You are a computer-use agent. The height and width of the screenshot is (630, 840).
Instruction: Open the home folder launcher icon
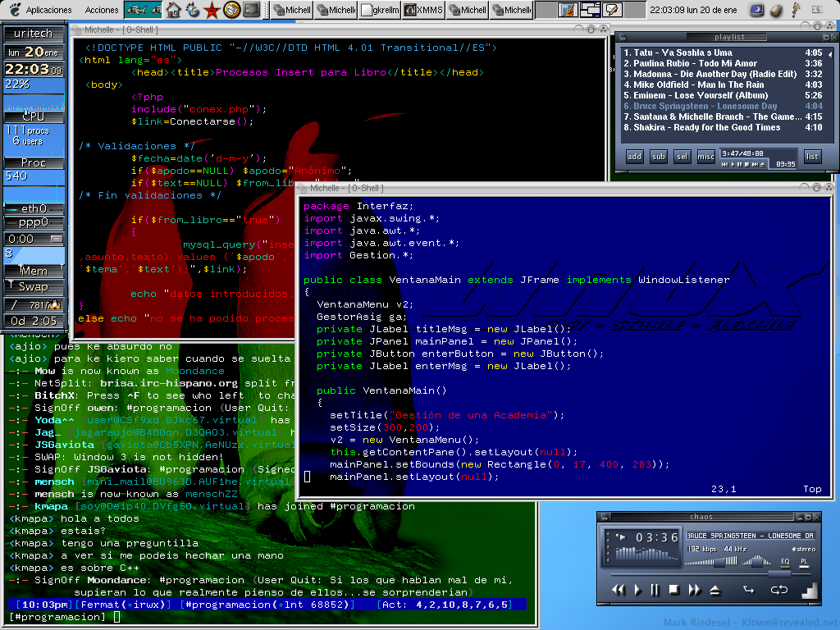173,10
